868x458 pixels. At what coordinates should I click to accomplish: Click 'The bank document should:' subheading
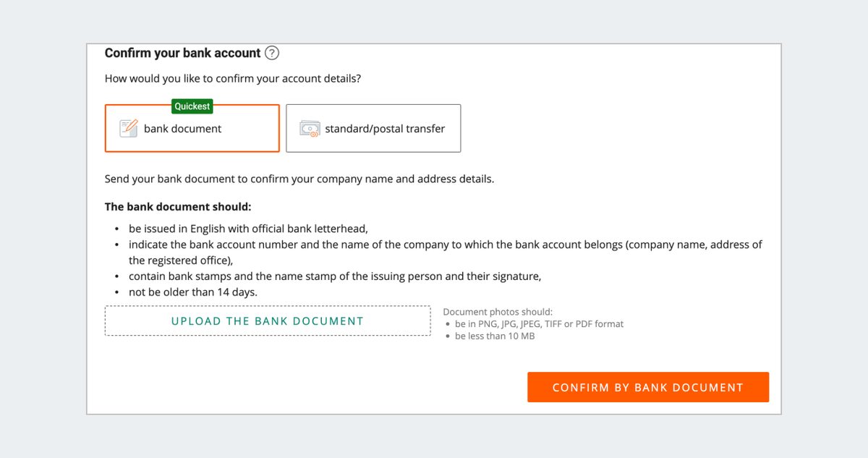click(178, 206)
